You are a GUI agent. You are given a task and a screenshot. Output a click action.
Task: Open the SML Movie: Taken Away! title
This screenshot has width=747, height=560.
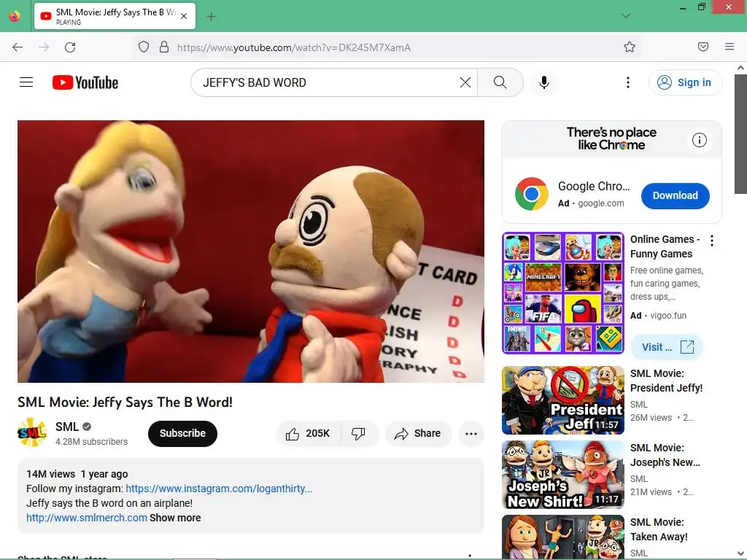coord(659,529)
